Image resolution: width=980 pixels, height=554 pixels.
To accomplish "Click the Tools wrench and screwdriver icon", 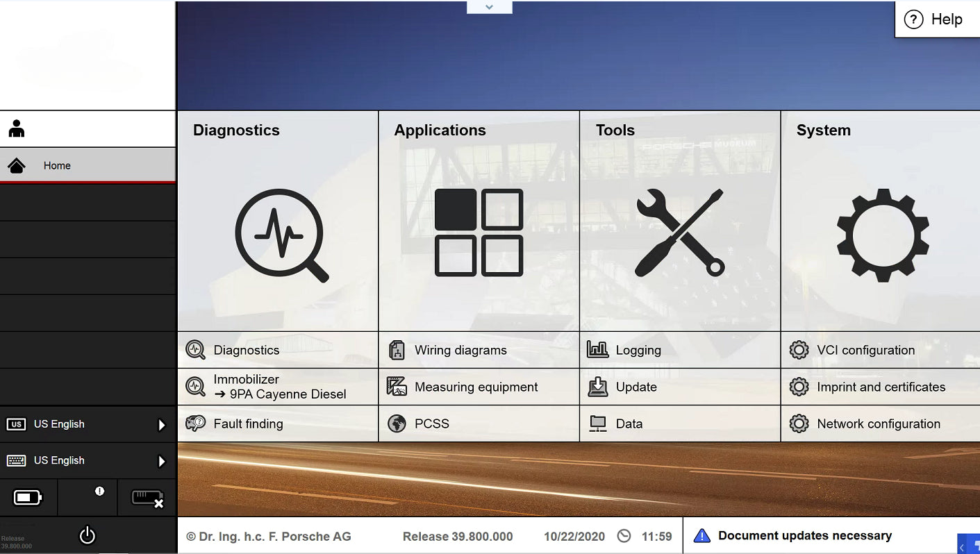I will point(679,231).
